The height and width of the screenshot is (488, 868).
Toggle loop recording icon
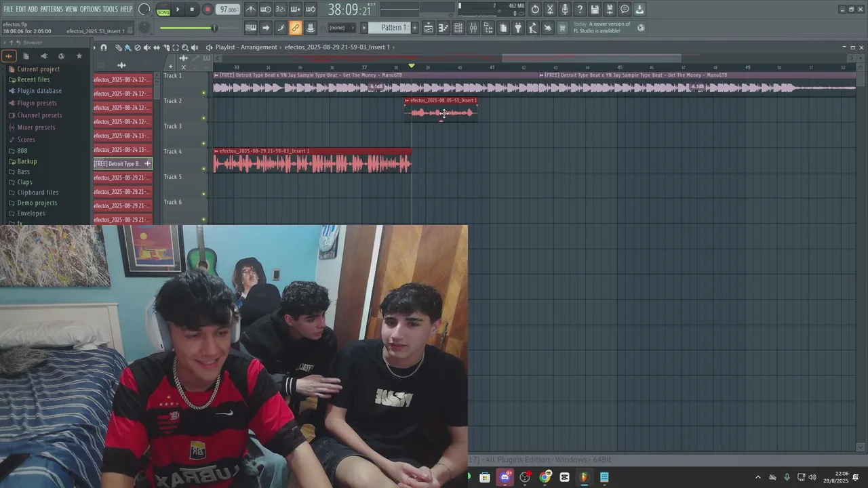pyautogui.click(x=311, y=9)
